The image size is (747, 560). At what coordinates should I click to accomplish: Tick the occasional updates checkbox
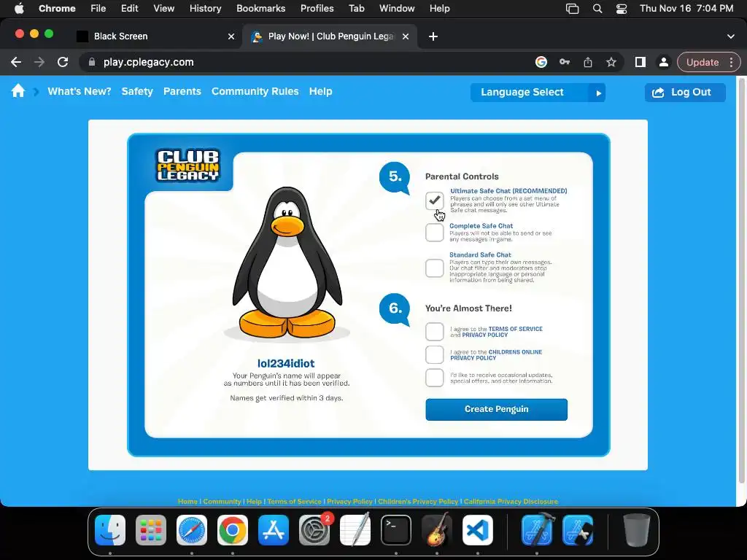pyautogui.click(x=435, y=378)
